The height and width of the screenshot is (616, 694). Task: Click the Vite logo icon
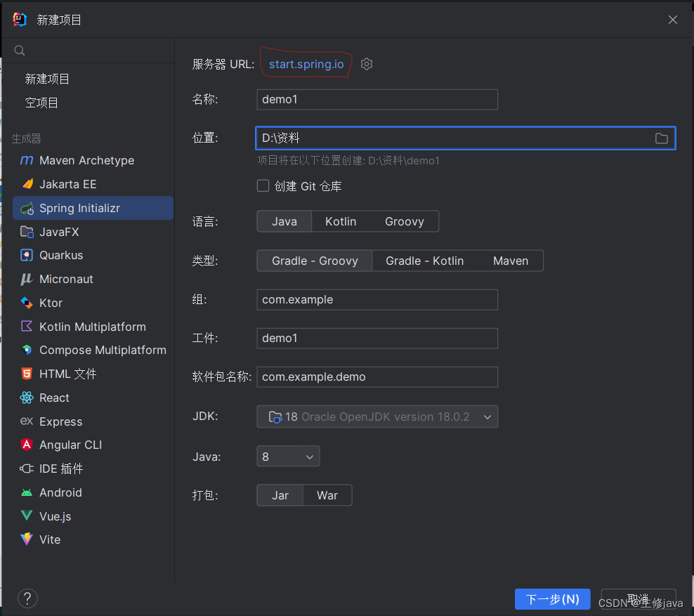[x=27, y=539]
